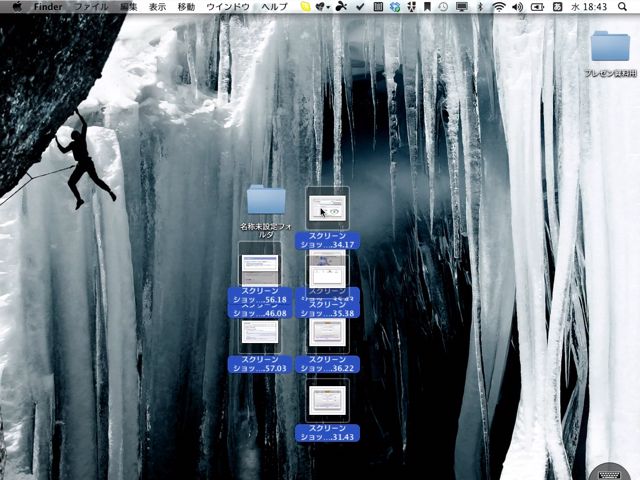Screen dimensions: 640x480
Task: Click the label スクリーンショッ…56.18
Action: pyautogui.click(x=260, y=296)
